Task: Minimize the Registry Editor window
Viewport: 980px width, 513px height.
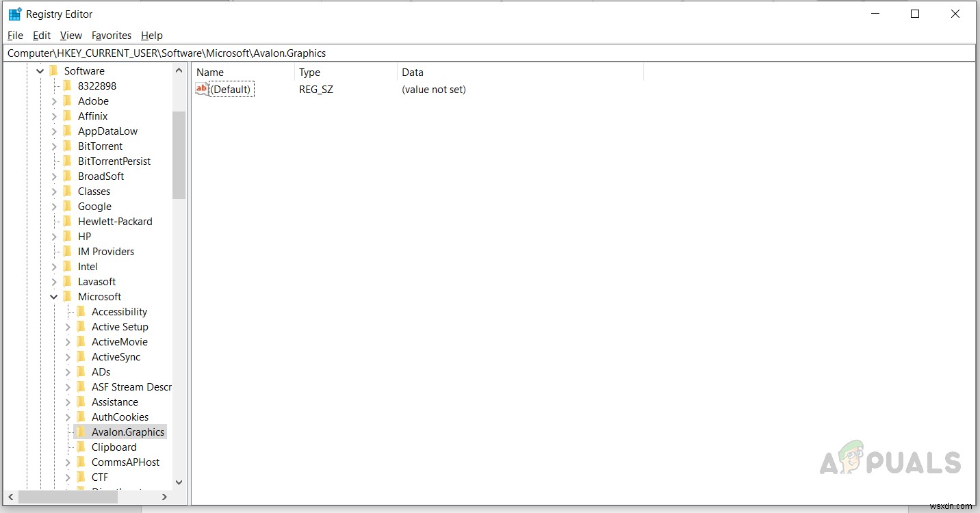Action: pyautogui.click(x=875, y=14)
